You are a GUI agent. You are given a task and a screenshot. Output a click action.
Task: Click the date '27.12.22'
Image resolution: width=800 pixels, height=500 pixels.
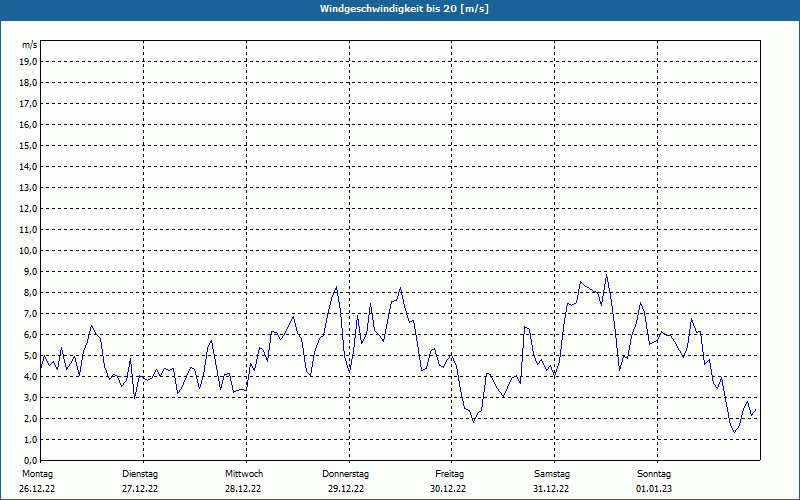[140, 489]
